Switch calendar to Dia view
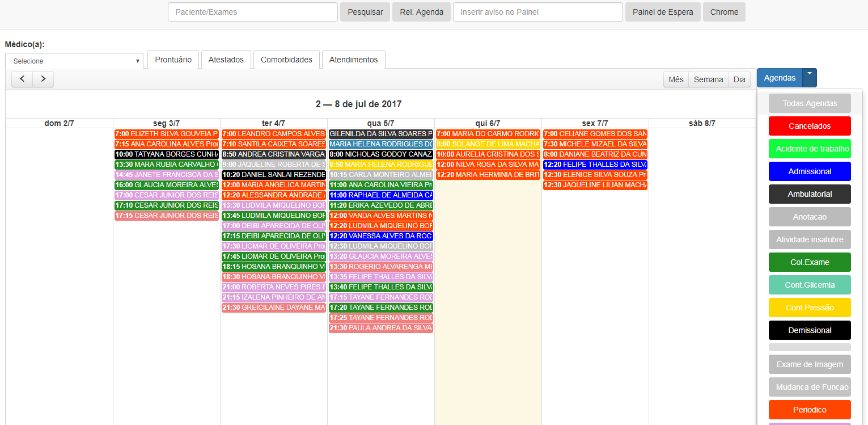 click(739, 79)
